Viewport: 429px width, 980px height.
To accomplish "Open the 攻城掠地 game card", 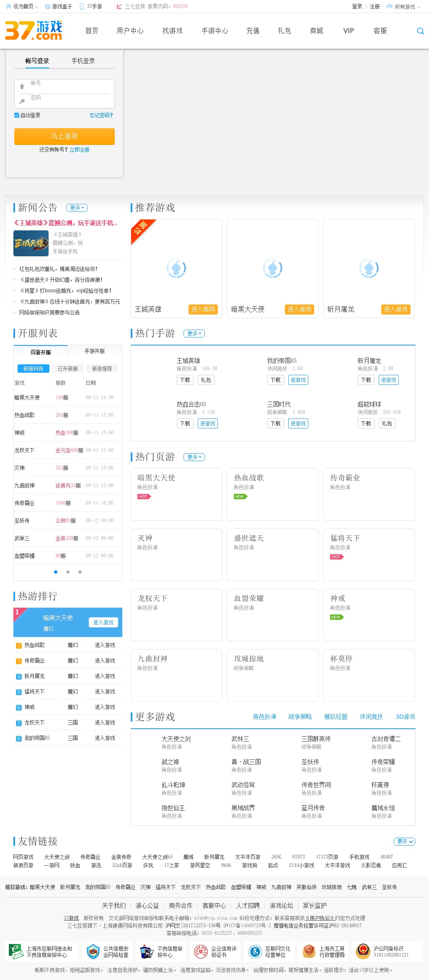I will (x=273, y=675).
